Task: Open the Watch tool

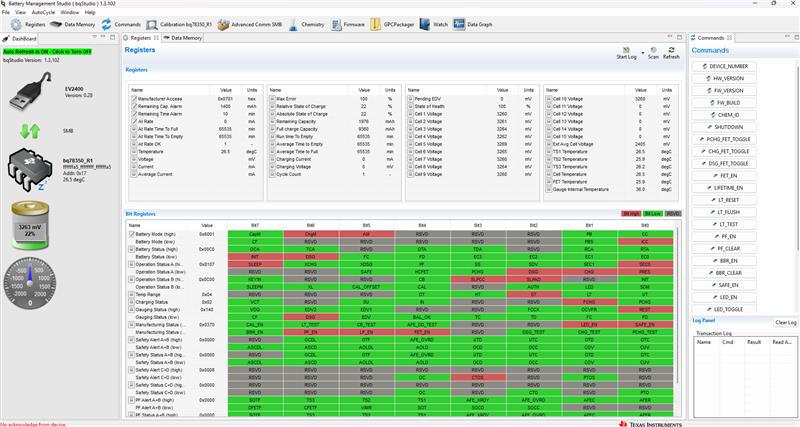Action: [433, 24]
